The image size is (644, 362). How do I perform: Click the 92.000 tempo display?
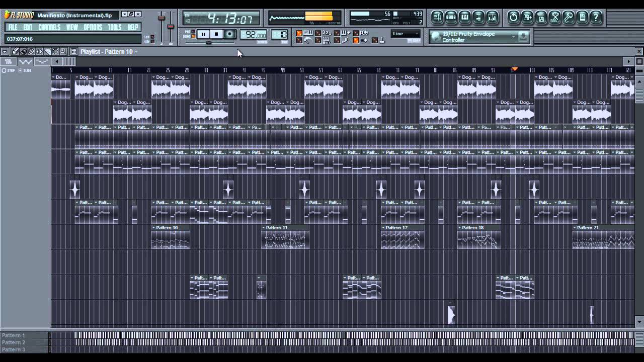253,35
